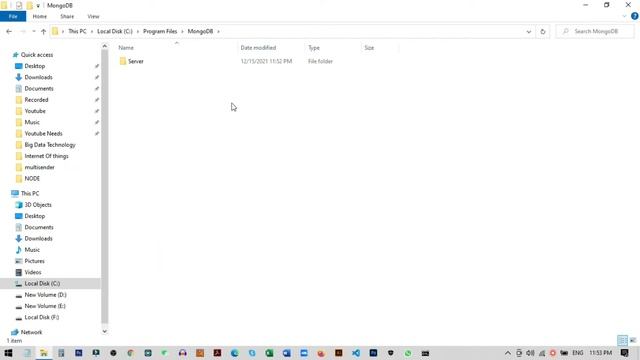Open Excel from taskbar
The image size is (640, 360).
point(269,353)
